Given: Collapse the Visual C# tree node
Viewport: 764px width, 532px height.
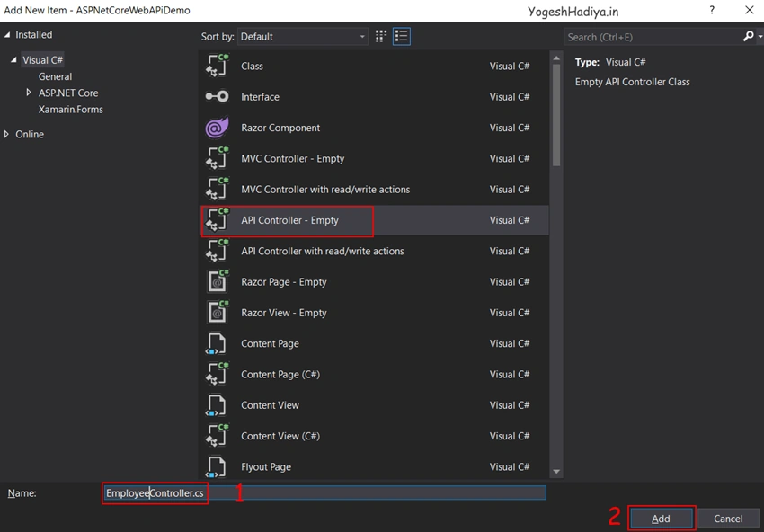Looking at the screenshot, I should pyautogui.click(x=14, y=60).
